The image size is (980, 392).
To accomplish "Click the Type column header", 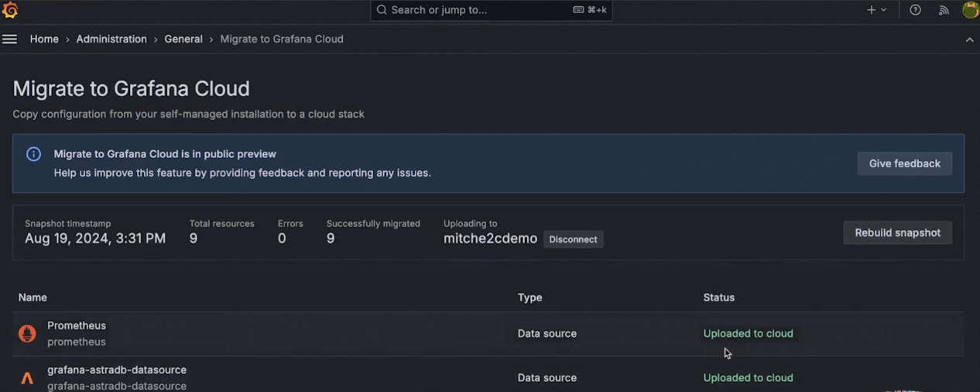I will 529,297.
